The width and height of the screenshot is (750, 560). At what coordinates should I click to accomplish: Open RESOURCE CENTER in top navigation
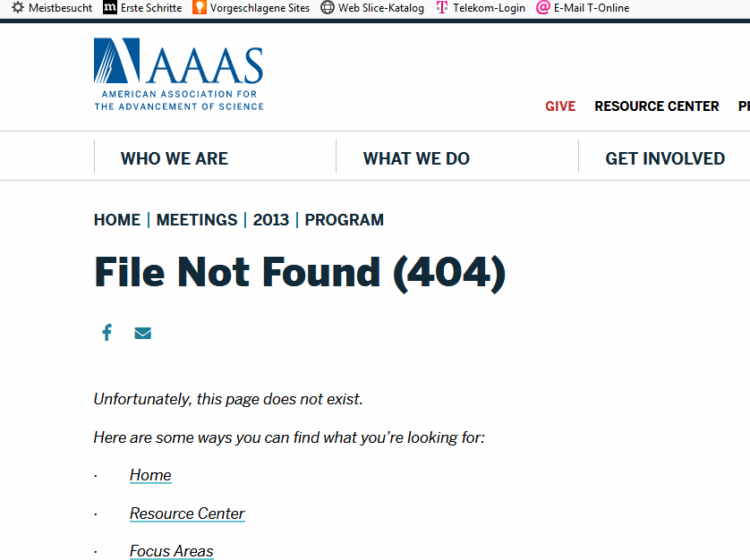click(x=657, y=106)
